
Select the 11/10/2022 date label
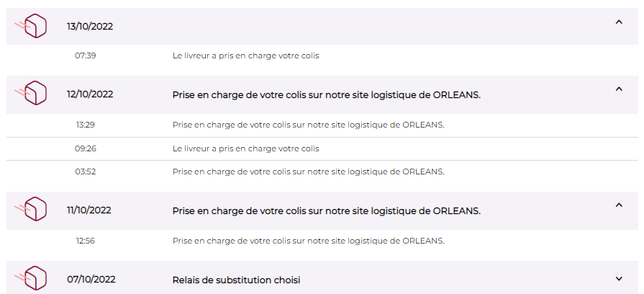click(x=89, y=210)
